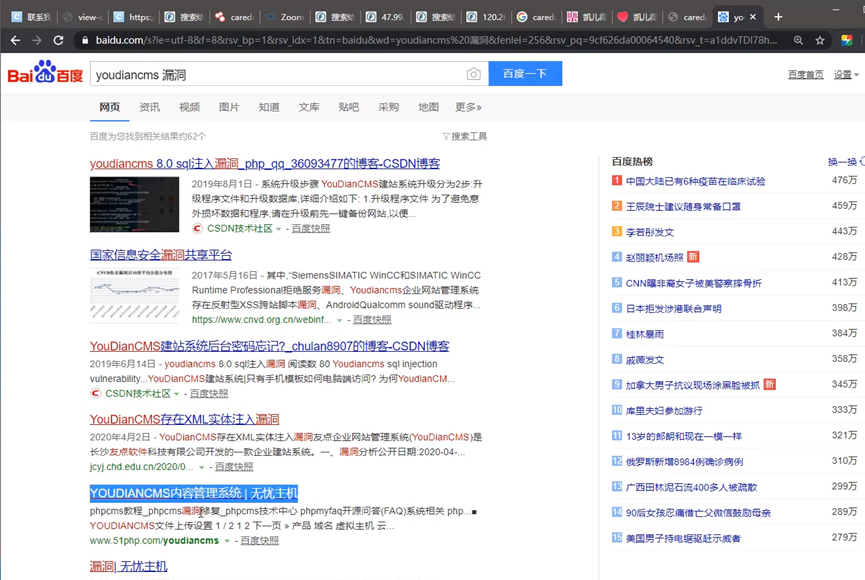The width and height of the screenshot is (865, 580).
Task: Switch to the 120.2 browser tab
Action: tap(486, 17)
